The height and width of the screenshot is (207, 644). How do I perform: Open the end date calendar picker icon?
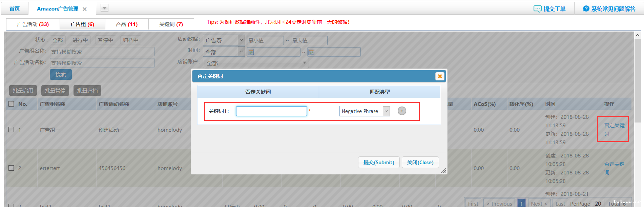pos(311,52)
